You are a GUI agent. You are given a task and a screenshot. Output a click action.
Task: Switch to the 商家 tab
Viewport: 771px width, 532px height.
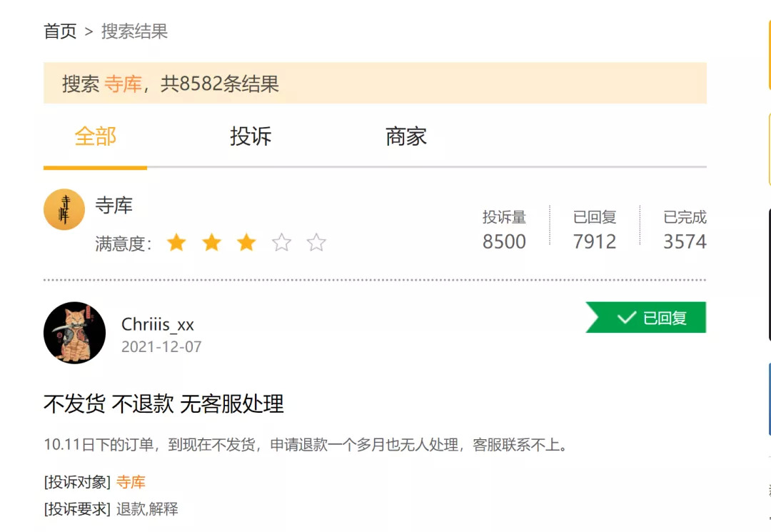coord(406,136)
